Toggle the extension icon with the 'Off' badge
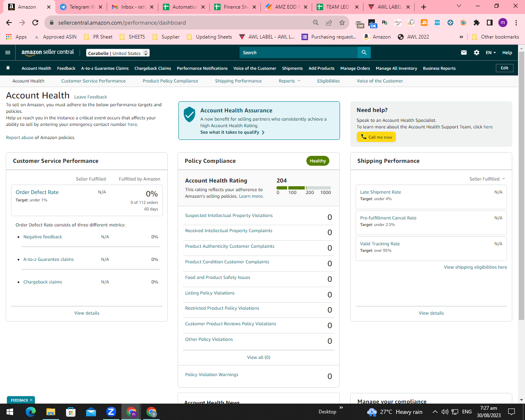 click(359, 23)
